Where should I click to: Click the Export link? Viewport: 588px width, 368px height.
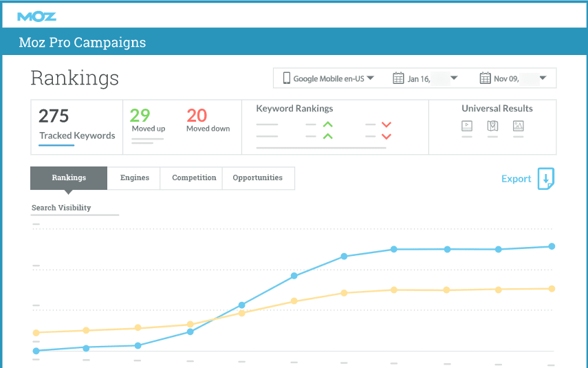click(516, 179)
